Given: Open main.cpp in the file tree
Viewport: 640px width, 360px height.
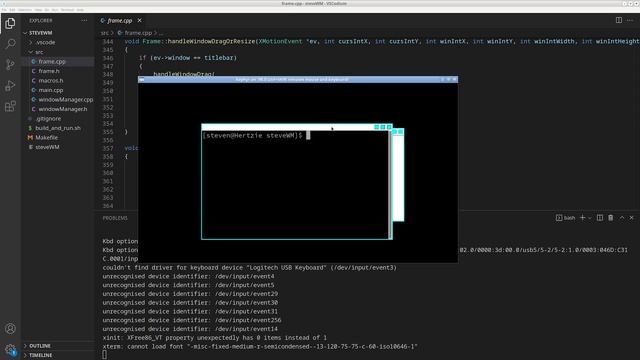Looking at the screenshot, I should click(x=51, y=90).
